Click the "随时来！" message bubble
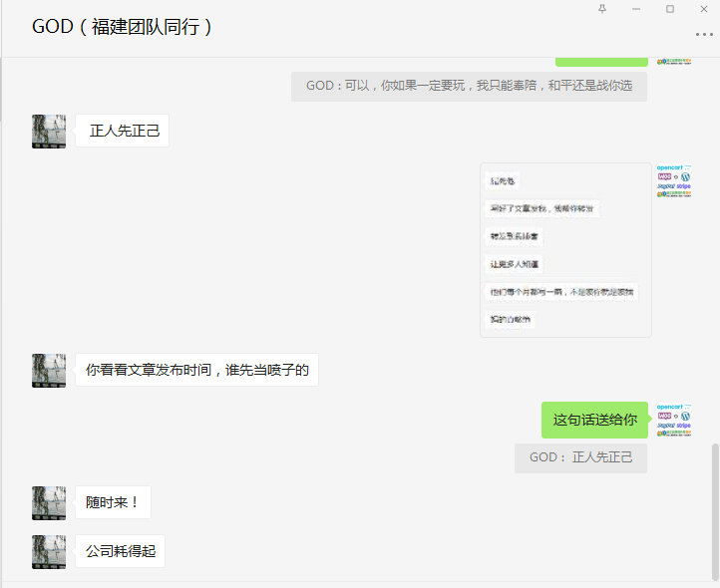 [113, 502]
